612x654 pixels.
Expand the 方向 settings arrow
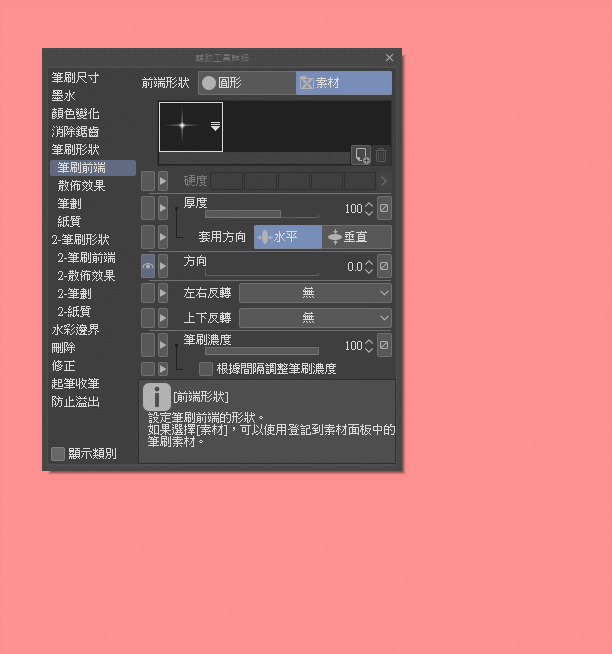click(x=163, y=266)
